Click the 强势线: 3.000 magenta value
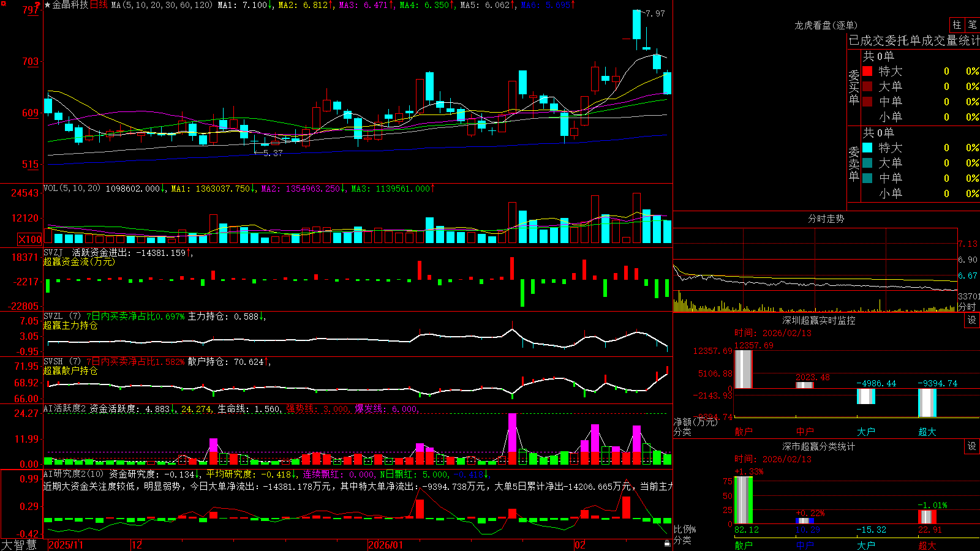 318,409
